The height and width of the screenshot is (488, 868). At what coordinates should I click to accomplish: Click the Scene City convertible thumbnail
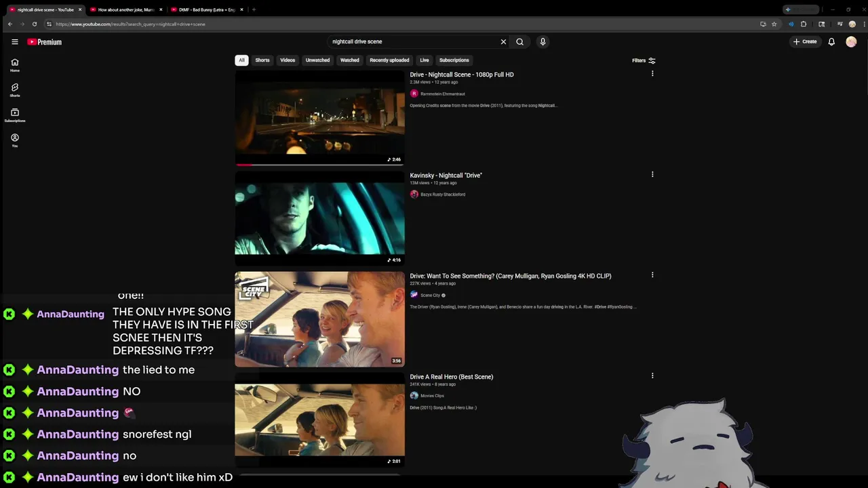click(x=319, y=319)
